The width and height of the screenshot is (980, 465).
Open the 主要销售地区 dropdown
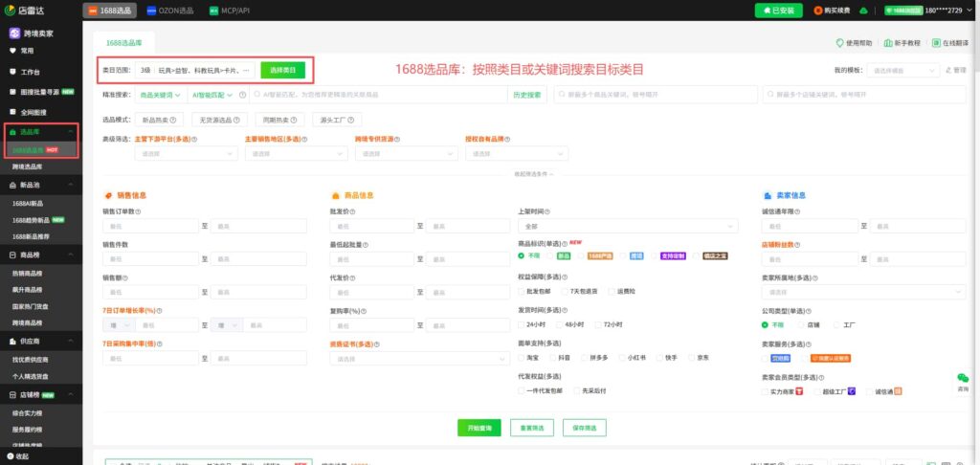297,153
